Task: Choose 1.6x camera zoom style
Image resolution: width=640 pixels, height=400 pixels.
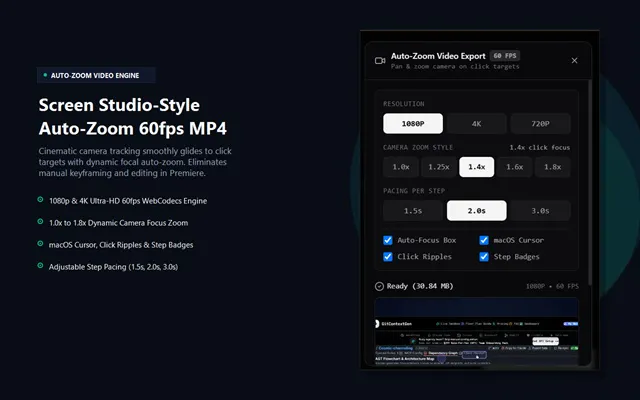Action: (x=514, y=167)
